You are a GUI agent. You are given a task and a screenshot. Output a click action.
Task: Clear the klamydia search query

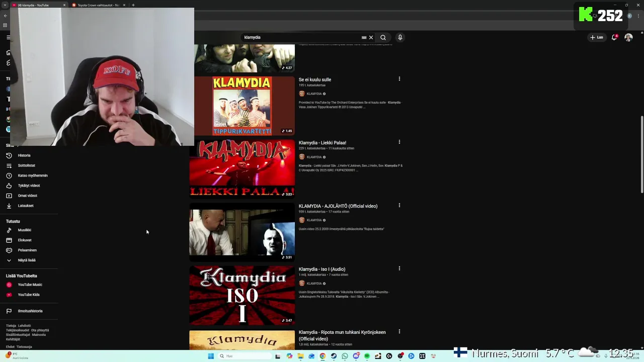pos(371,37)
